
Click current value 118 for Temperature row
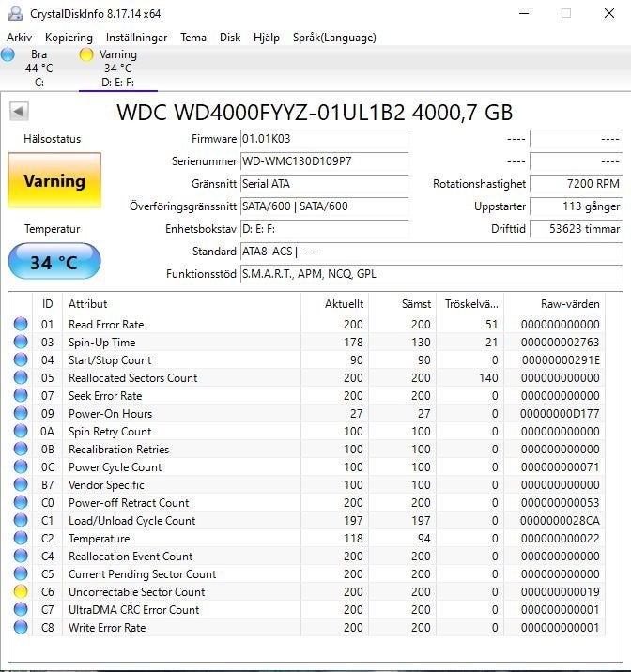click(x=353, y=539)
